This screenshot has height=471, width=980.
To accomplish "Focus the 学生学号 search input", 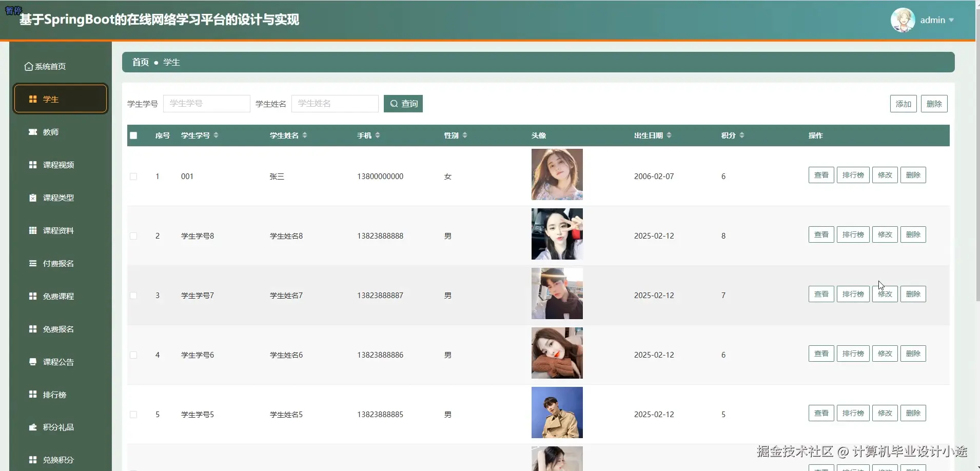I will point(207,104).
